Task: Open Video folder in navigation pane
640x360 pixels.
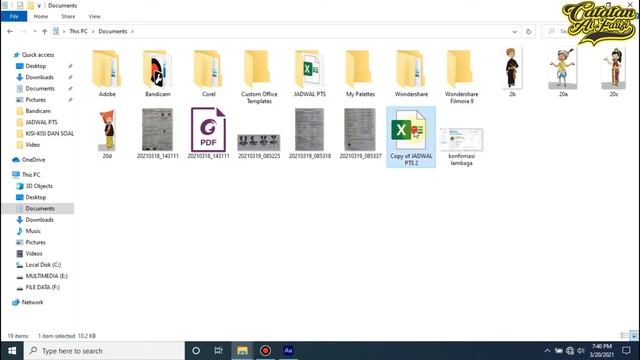Action: [x=33, y=145]
